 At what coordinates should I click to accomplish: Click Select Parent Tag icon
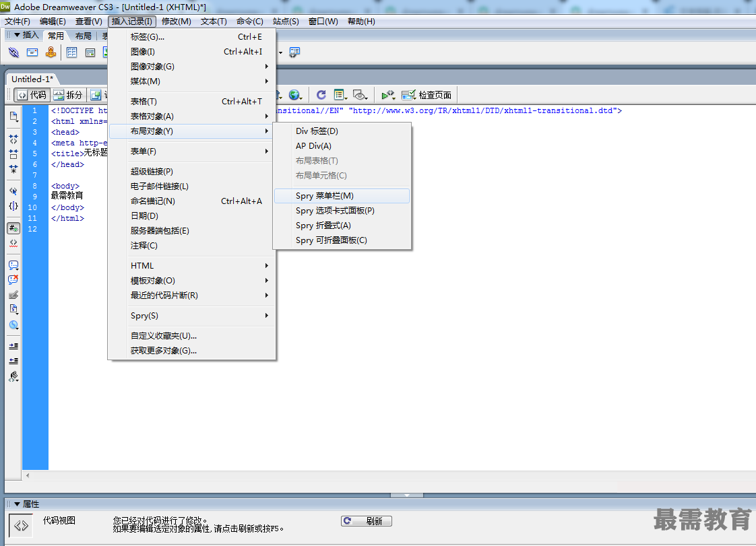(x=13, y=191)
